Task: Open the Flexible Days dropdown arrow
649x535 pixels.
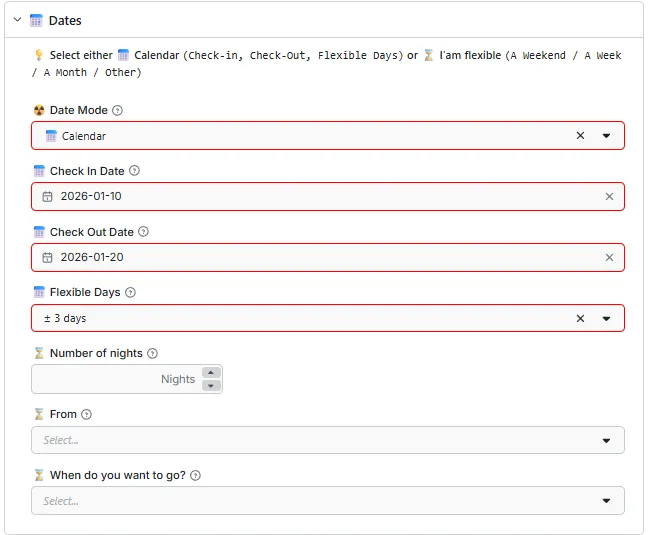Action: 606,319
